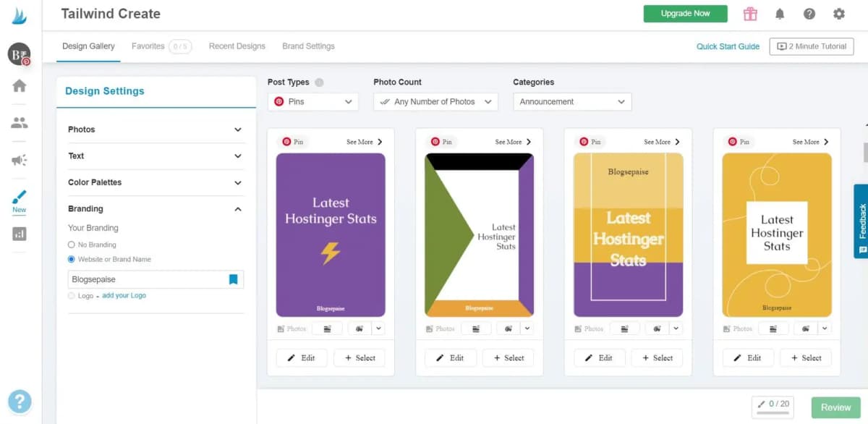Click the question mark help icon
Viewport: 868px width, 424px height.
[x=809, y=14]
